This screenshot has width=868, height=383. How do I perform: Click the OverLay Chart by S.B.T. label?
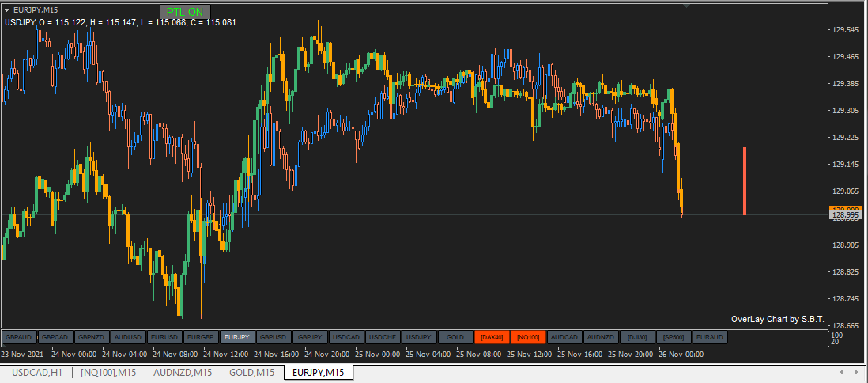(778, 319)
